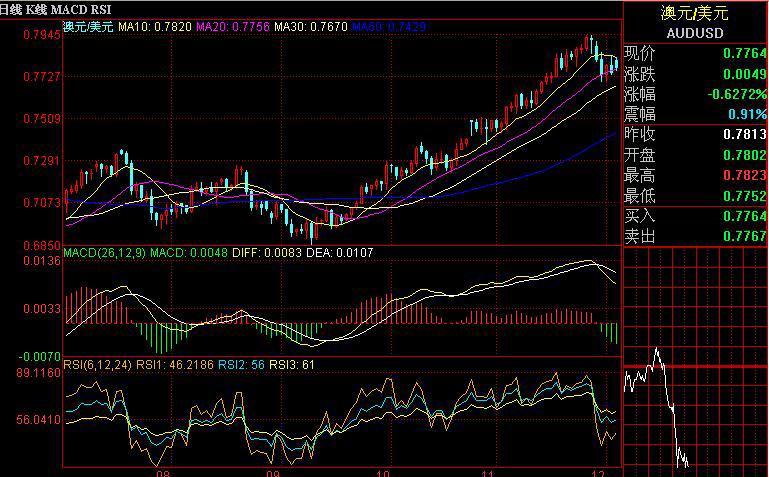The width and height of the screenshot is (769, 477).
Task: Click the MACD(26,12,9) parameters label
Action: point(105,253)
